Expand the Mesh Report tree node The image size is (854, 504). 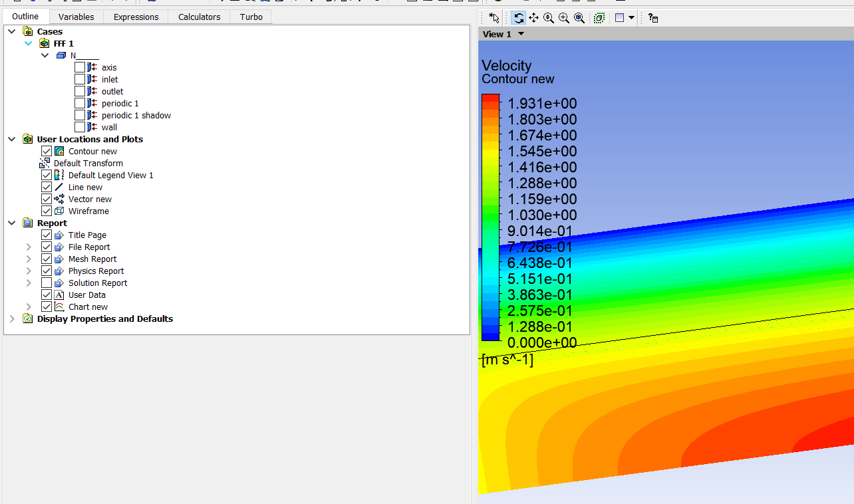pos(29,259)
